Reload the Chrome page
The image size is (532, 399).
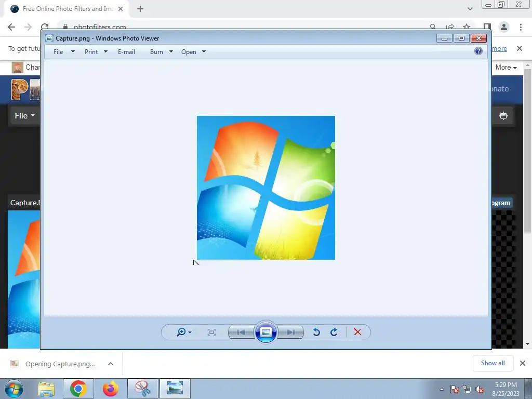45,26
